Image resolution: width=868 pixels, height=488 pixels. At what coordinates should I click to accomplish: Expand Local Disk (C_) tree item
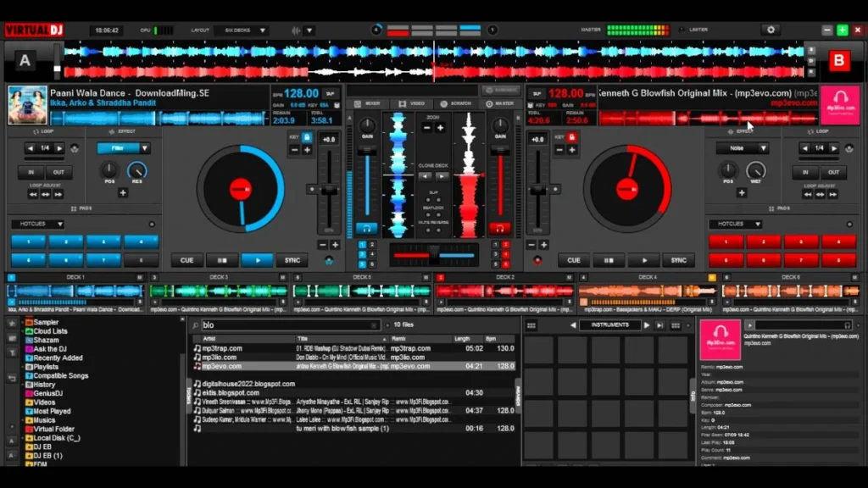click(x=23, y=438)
